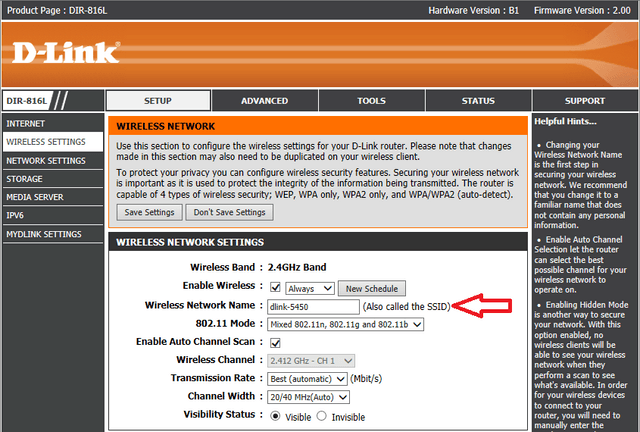Toggle the Enable Wireless checkbox

point(275,287)
